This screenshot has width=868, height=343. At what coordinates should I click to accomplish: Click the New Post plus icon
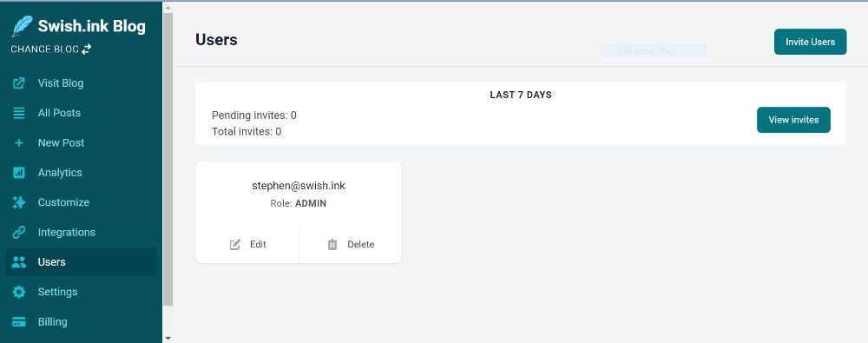[x=19, y=143]
